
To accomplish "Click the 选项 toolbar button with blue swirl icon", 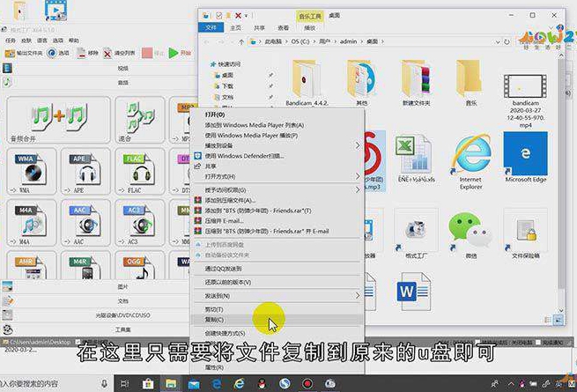I will [x=58, y=53].
